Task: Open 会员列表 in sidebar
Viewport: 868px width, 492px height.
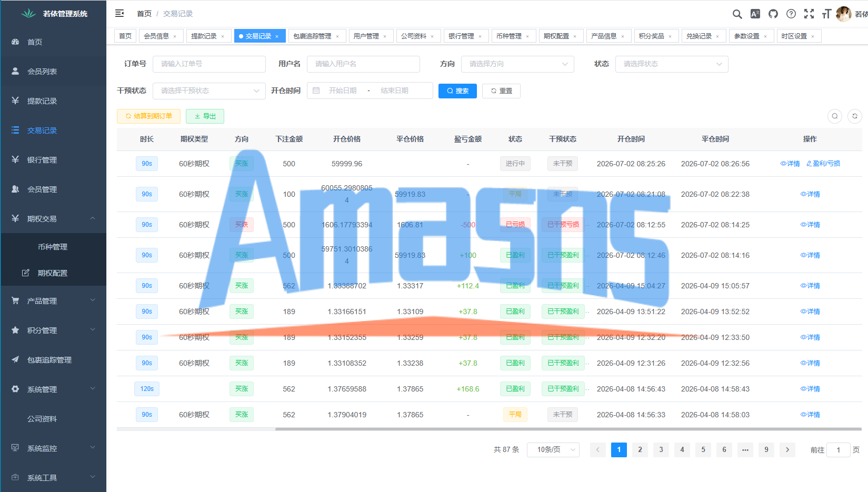Action: 53,72
